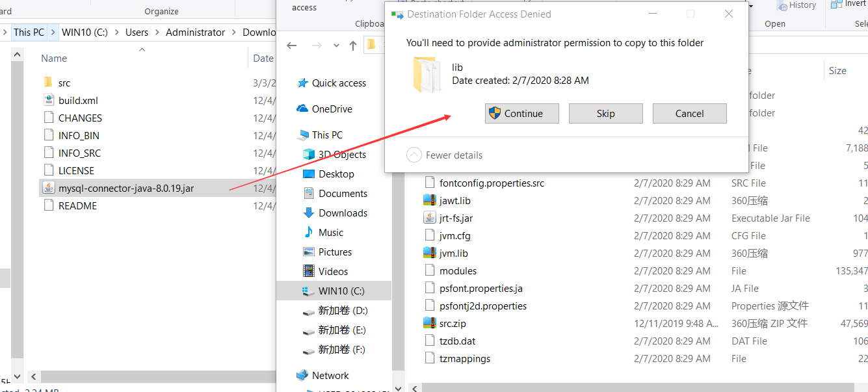This screenshot has width=868, height=392.
Task: Go back using the left arrow navigation
Action: point(292,46)
